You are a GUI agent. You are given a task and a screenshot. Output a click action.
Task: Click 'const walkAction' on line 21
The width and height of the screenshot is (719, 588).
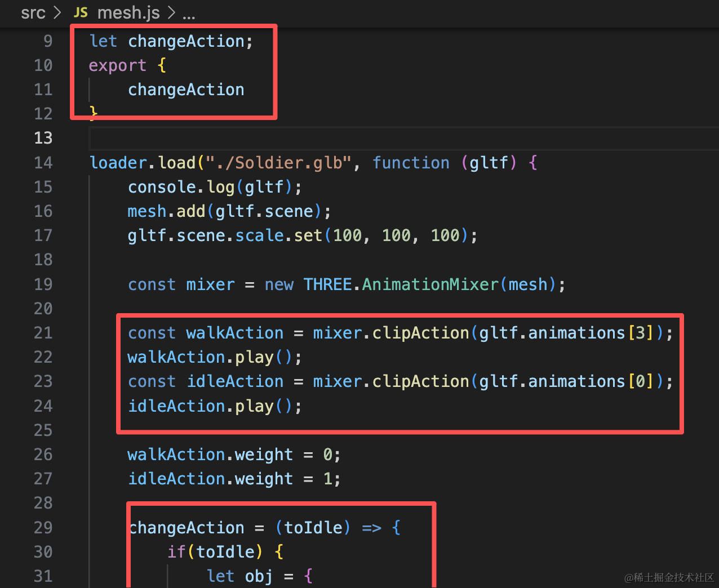pyautogui.click(x=206, y=333)
